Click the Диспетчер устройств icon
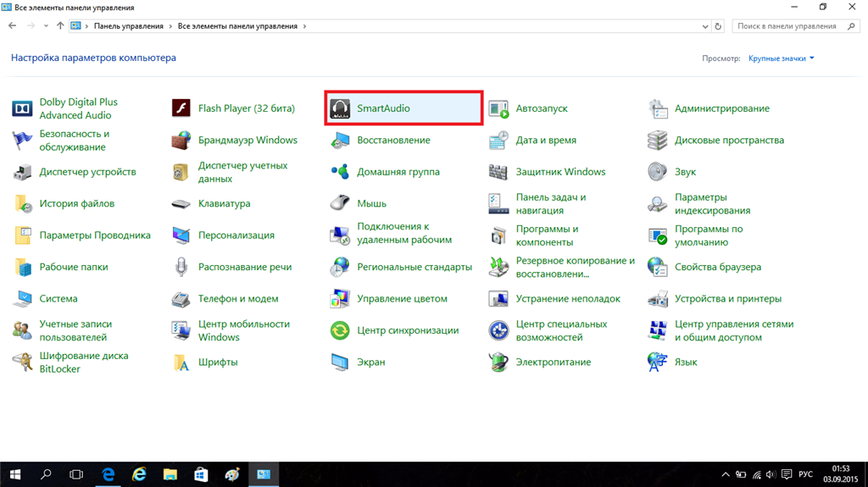The width and height of the screenshot is (868, 487). [x=22, y=172]
